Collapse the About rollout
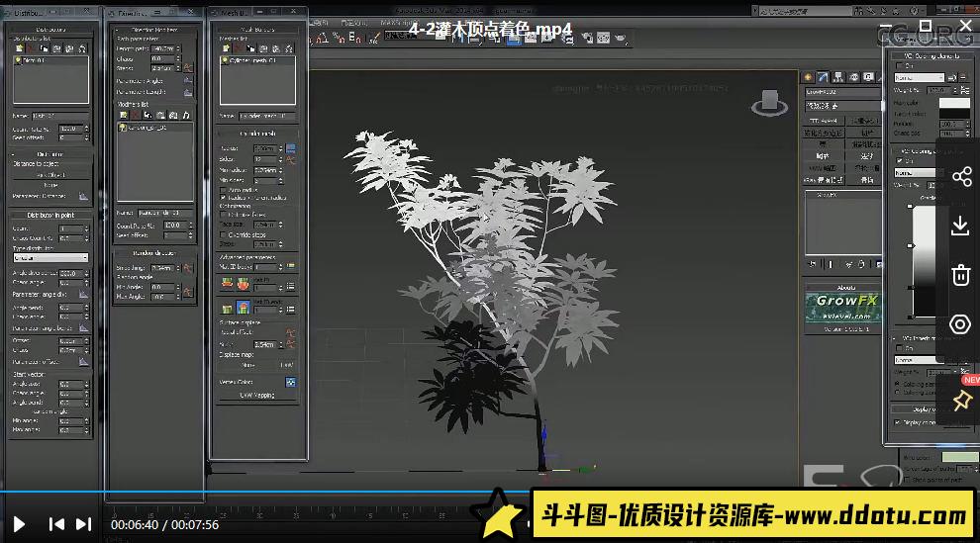The width and height of the screenshot is (980, 543). (845, 288)
